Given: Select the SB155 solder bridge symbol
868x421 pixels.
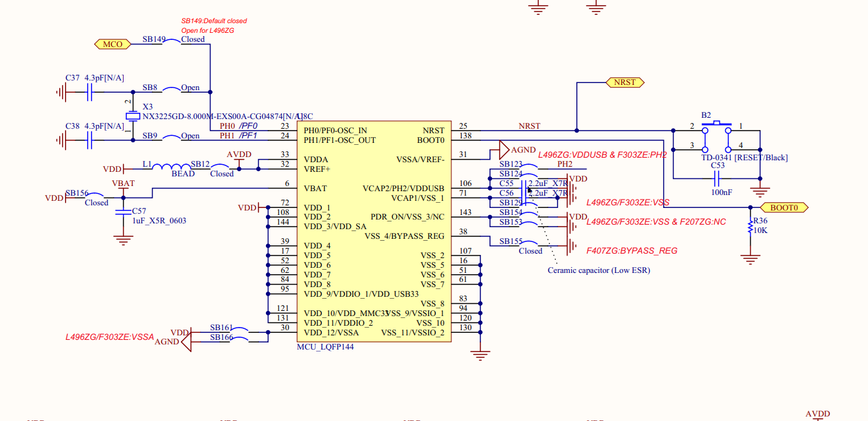Looking at the screenshot, I should [530, 245].
